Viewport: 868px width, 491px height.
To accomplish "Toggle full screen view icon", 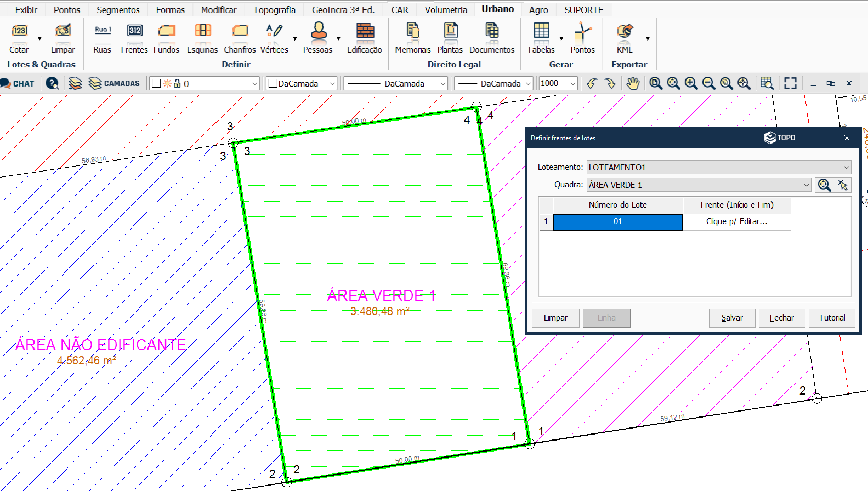I will click(x=790, y=83).
